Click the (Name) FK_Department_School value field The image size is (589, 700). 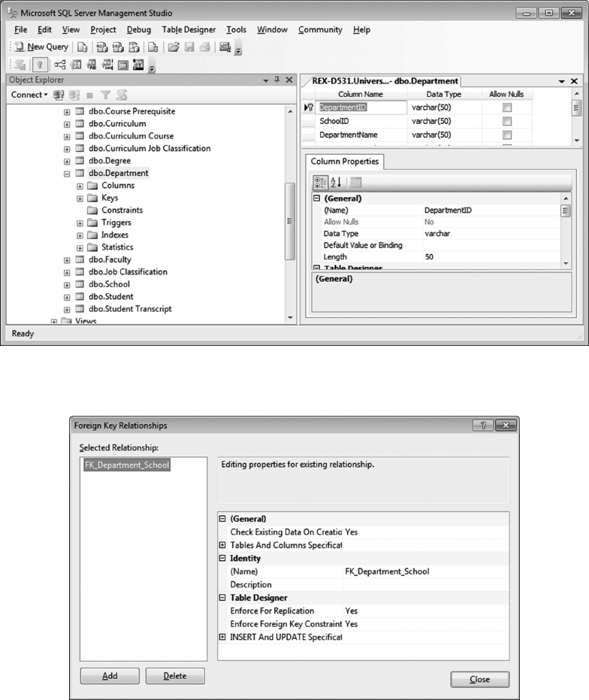point(426,571)
